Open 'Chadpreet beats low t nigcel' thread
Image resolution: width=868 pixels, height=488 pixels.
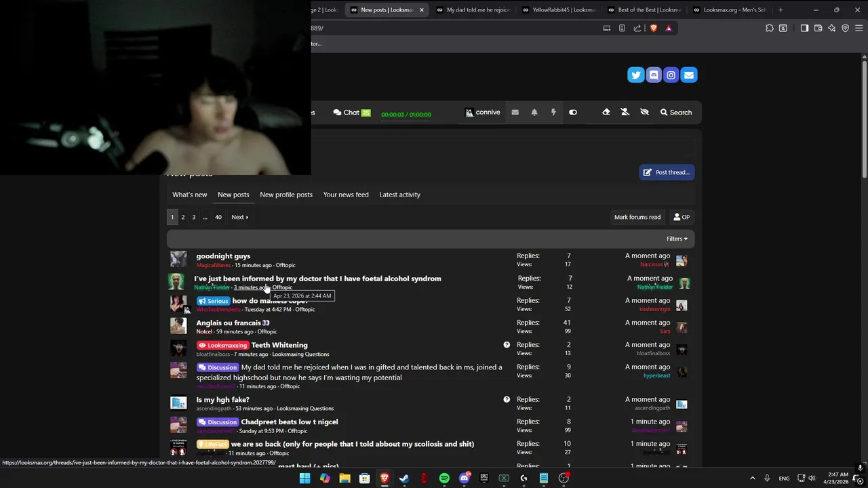(290, 422)
